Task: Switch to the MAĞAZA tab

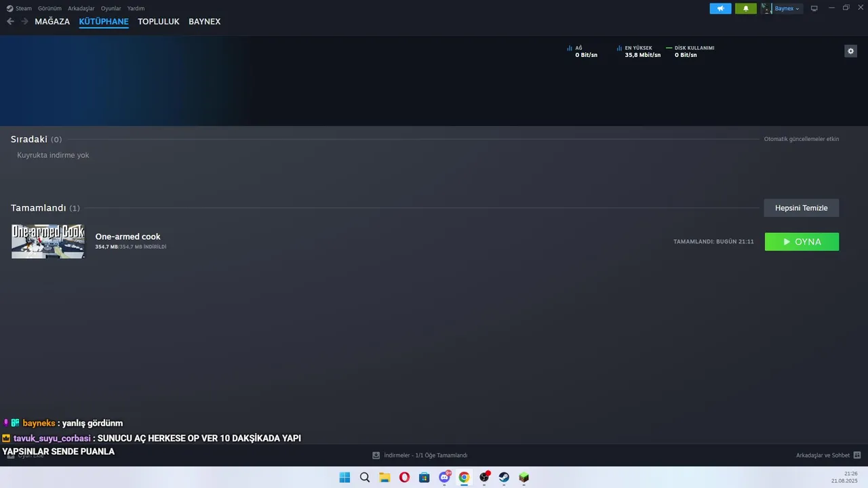Action: pos(52,22)
